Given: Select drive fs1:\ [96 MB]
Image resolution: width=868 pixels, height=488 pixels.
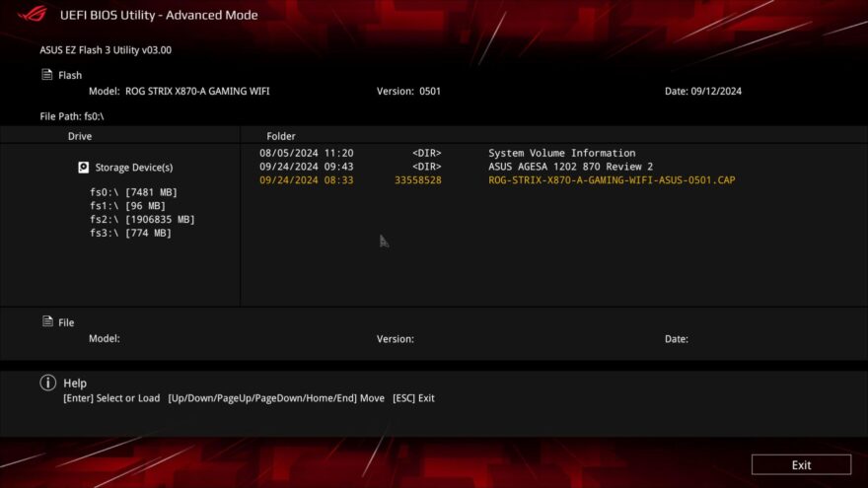Looking at the screenshot, I should pyautogui.click(x=127, y=206).
